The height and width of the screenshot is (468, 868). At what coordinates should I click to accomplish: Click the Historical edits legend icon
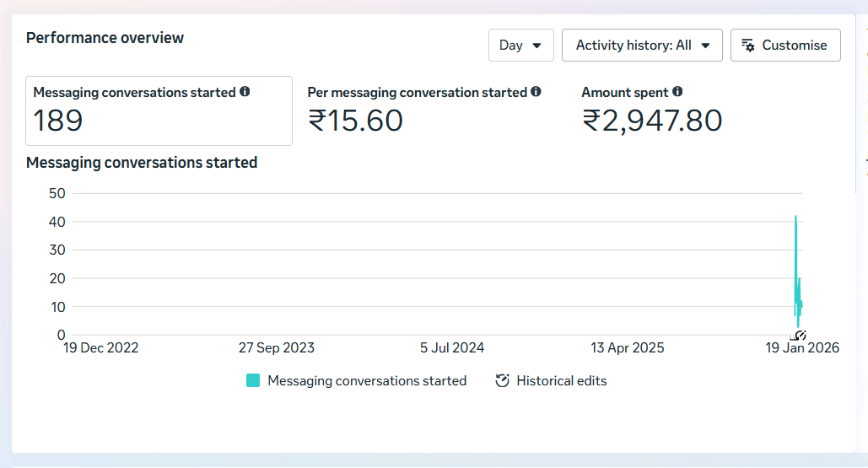502,380
